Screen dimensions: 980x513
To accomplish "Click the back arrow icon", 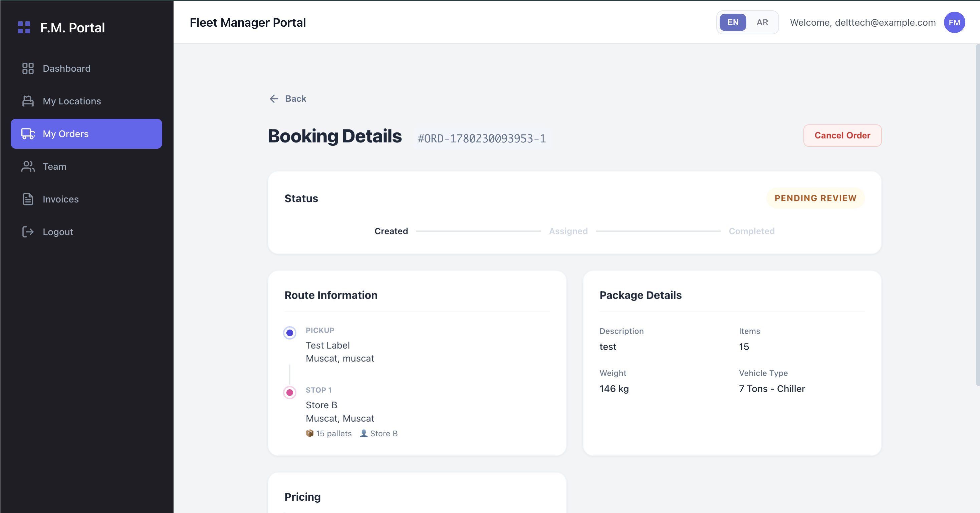I will coord(274,99).
